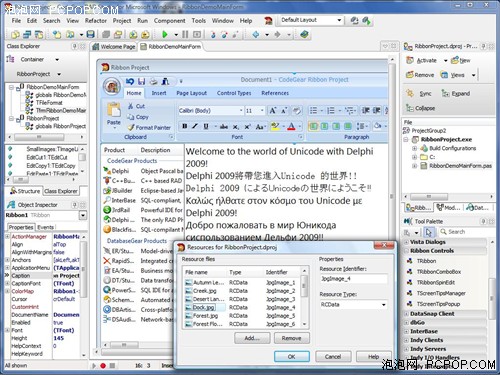
Task: Toggle Bold formatting in Font group
Action: coord(184,126)
